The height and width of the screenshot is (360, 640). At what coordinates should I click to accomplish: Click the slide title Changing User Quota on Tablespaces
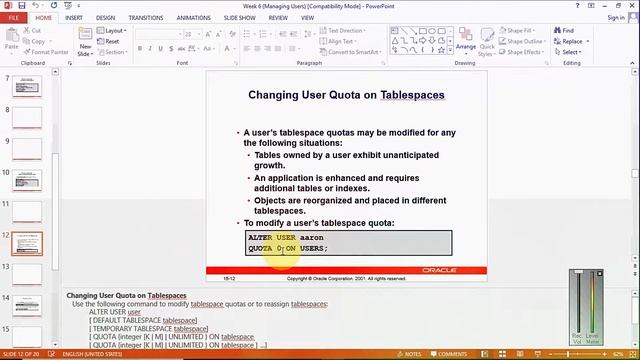tap(346, 95)
